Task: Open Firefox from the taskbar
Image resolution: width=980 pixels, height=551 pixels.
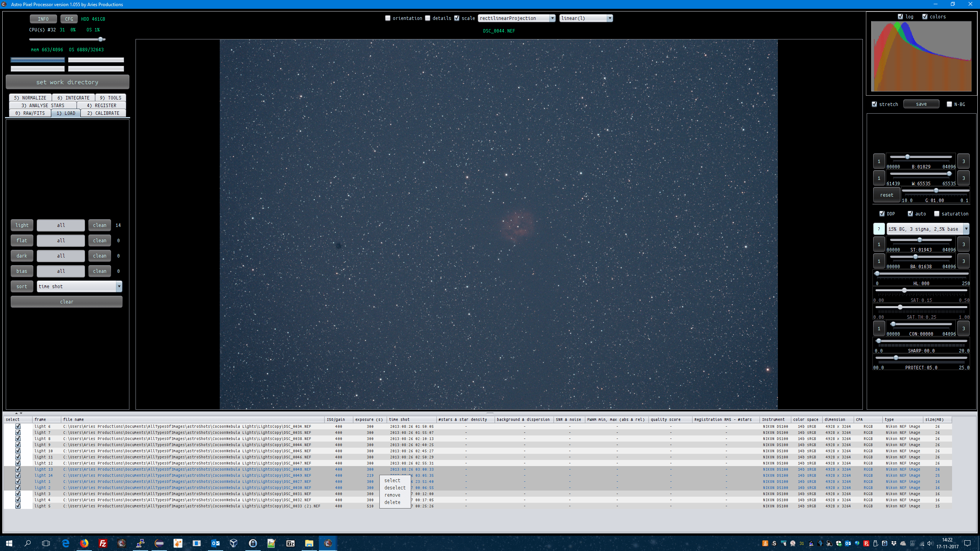Action: coord(84,543)
